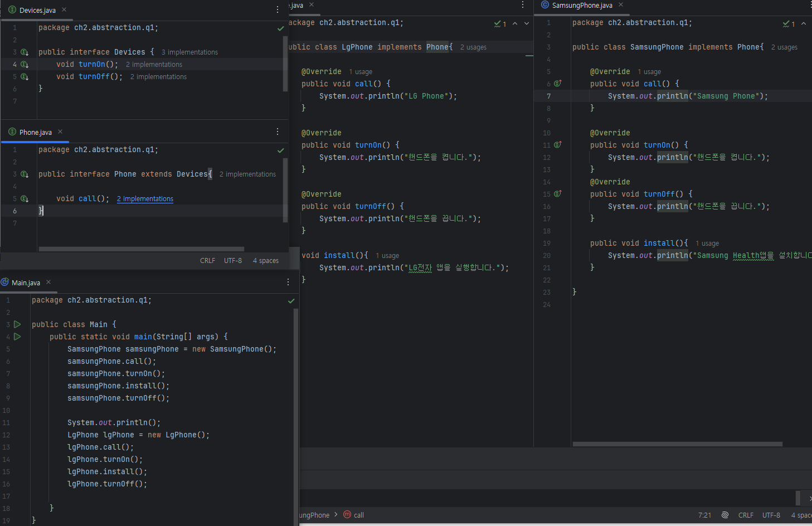Go to next highlighted problem in LgPhone editor
Viewport: 812px width, 526px height.
click(x=527, y=23)
